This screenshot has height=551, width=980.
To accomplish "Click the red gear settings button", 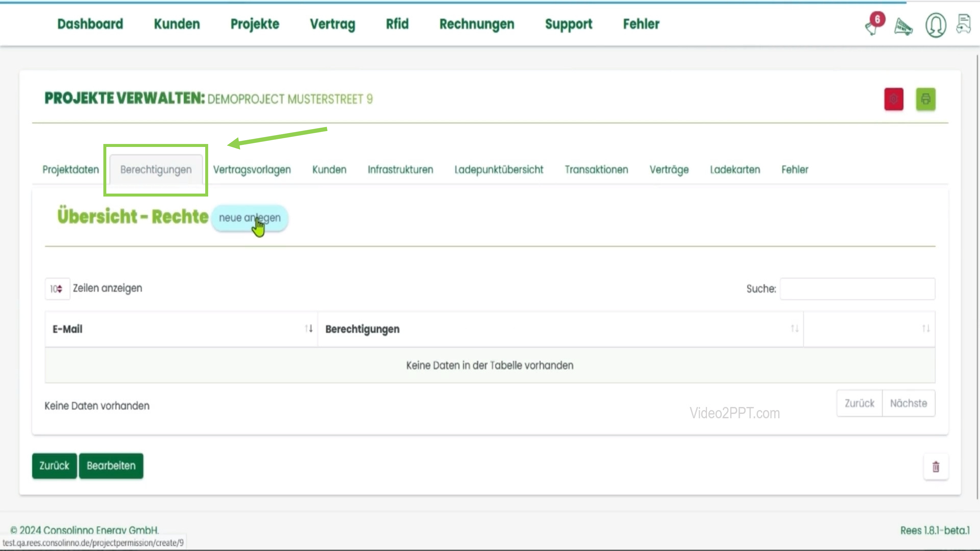I will pos(893,99).
